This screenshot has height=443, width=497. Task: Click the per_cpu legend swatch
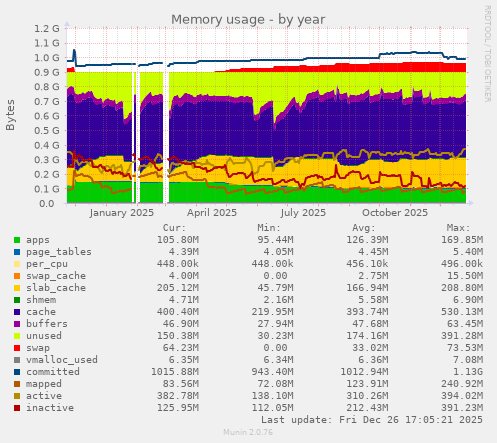(x=17, y=264)
